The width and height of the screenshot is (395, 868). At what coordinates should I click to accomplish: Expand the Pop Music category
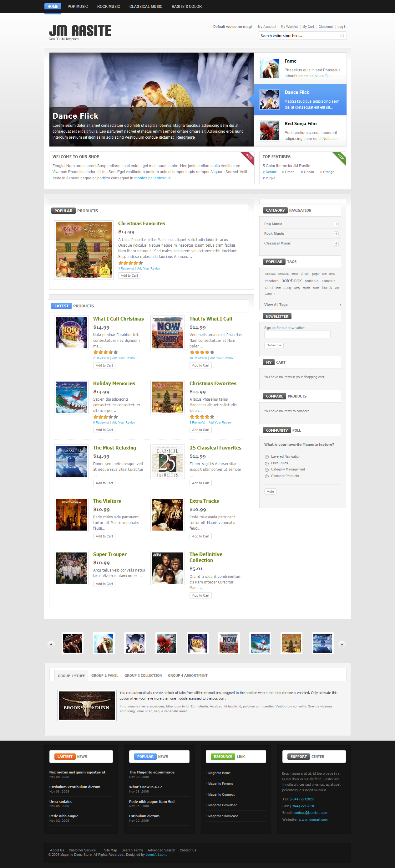click(336, 224)
